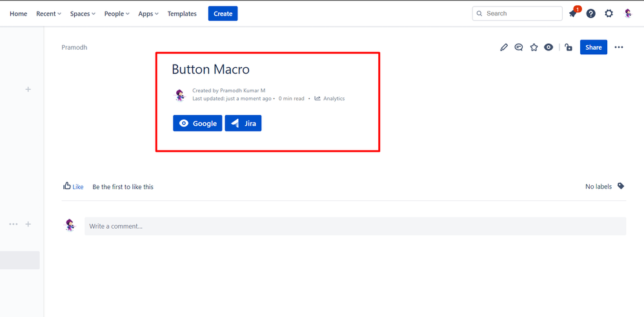This screenshot has height=317, width=644.
Task: Click the Like link
Action: (78, 187)
